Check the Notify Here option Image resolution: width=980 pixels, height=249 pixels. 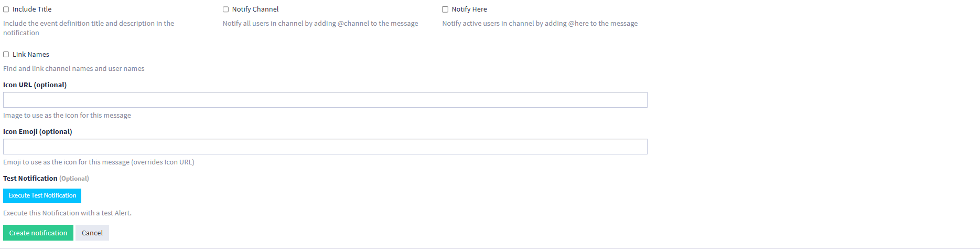pos(445,9)
